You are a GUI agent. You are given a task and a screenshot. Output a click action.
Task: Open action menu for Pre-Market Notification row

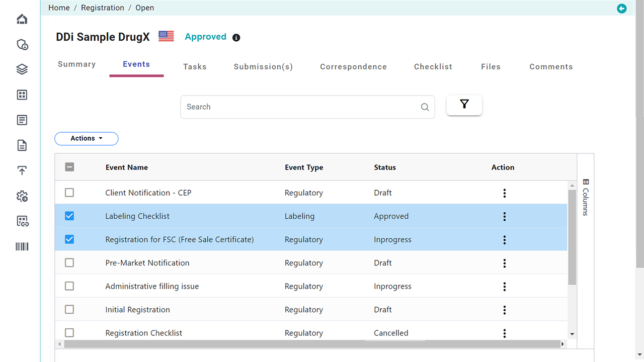click(x=504, y=263)
